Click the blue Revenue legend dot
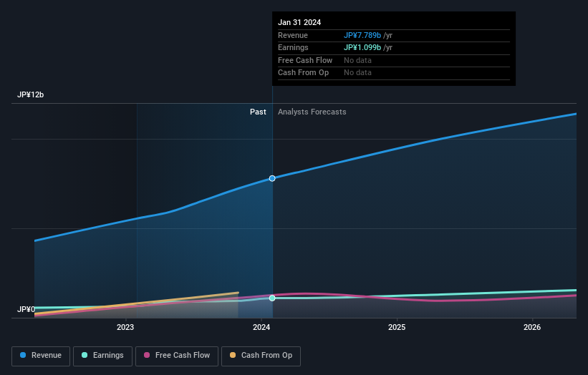The width and height of the screenshot is (588, 375). 23,355
